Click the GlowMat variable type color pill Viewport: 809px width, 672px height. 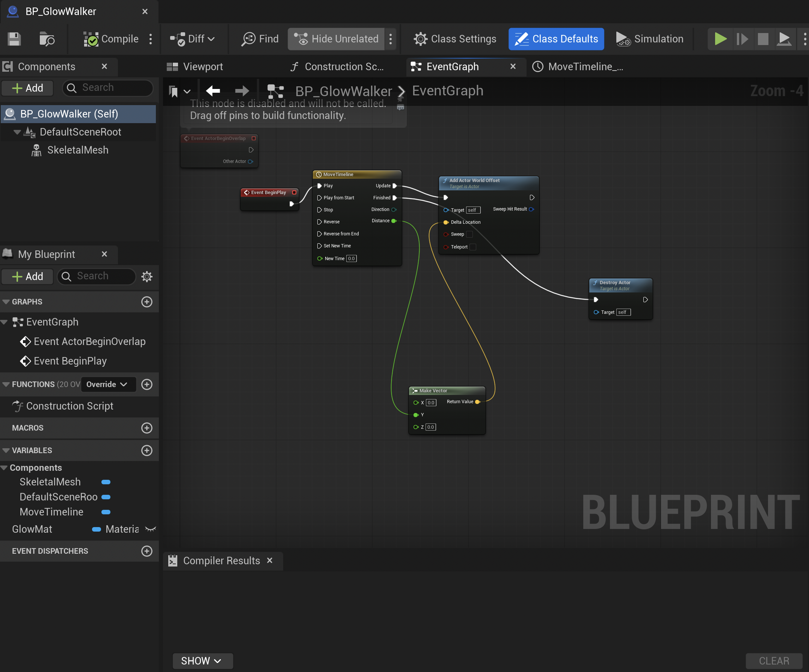[x=97, y=529]
